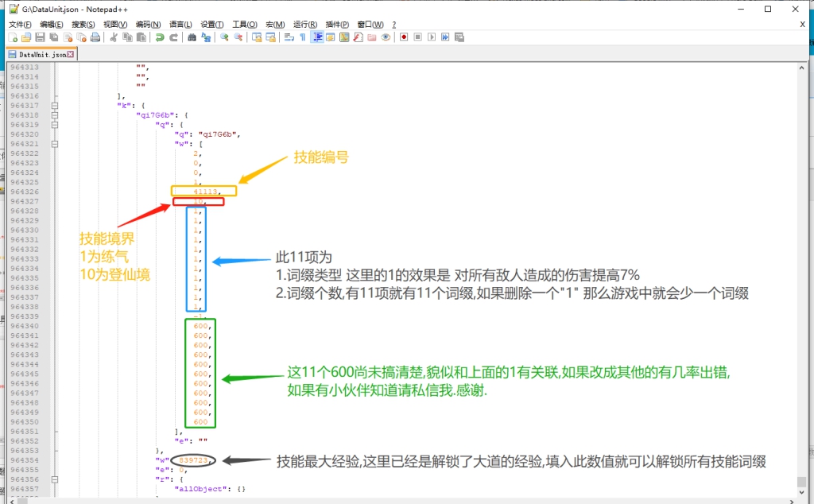Open the 文件(F) menu

click(20, 25)
